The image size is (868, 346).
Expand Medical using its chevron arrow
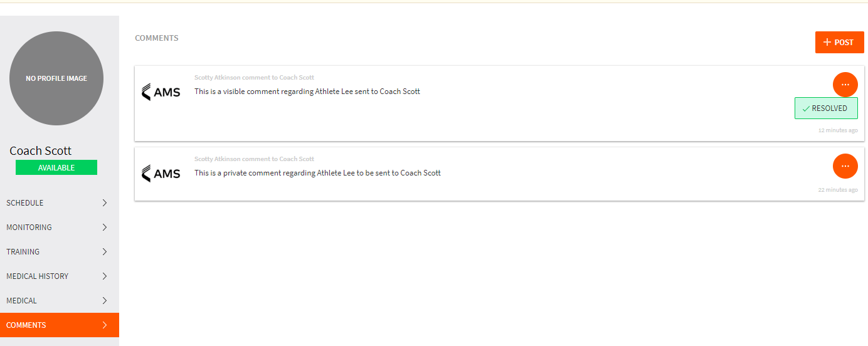tap(105, 300)
